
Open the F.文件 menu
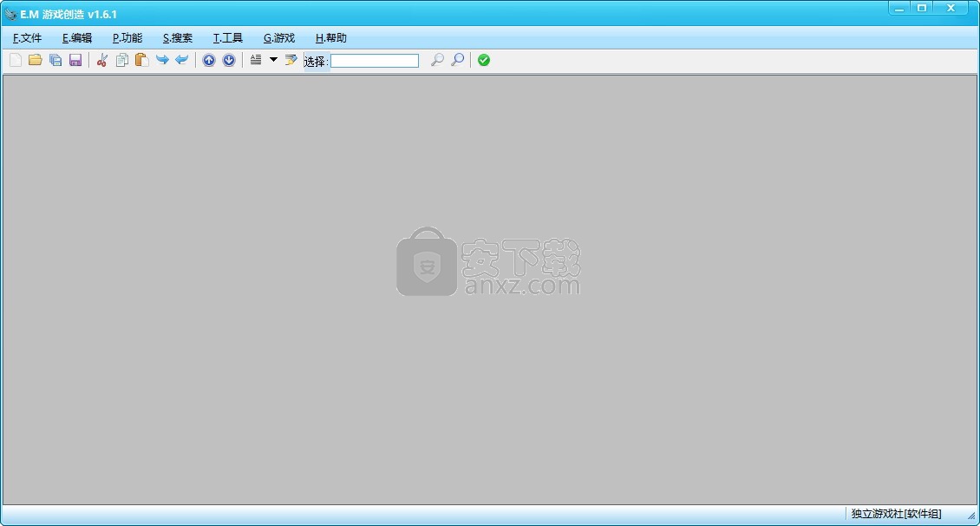pos(28,38)
